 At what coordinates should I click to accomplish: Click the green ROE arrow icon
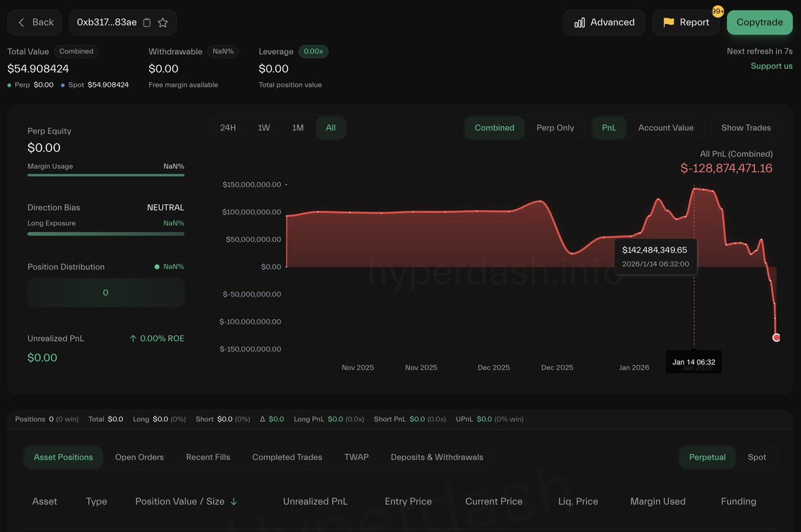pyautogui.click(x=134, y=338)
